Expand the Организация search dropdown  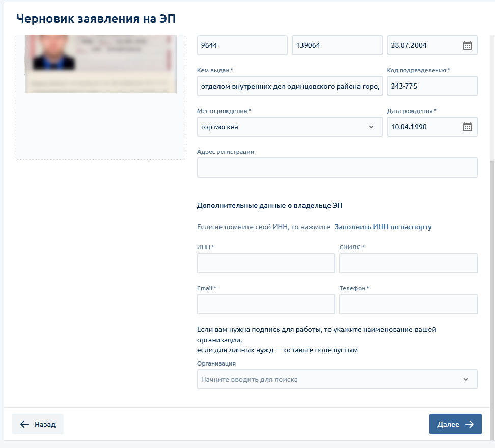tap(465, 379)
